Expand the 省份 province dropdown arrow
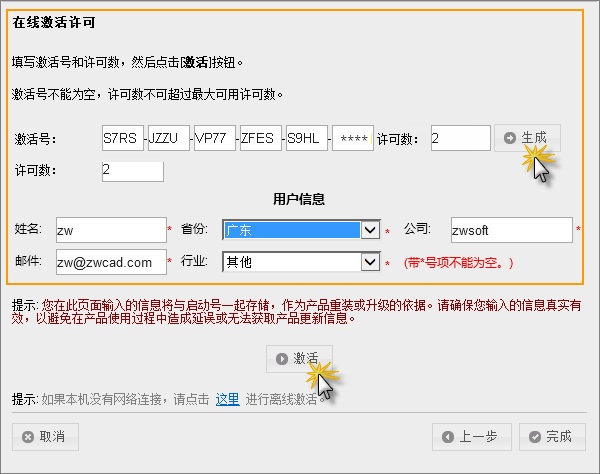 pos(370,230)
